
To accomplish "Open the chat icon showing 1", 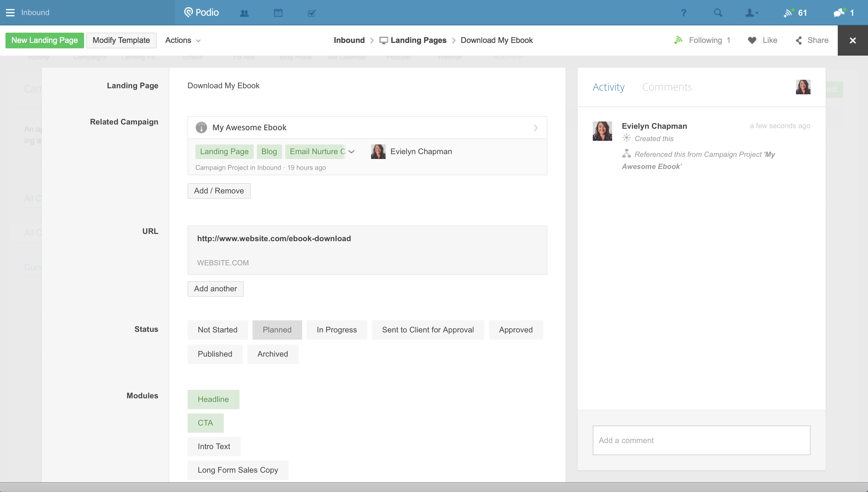I will [843, 13].
